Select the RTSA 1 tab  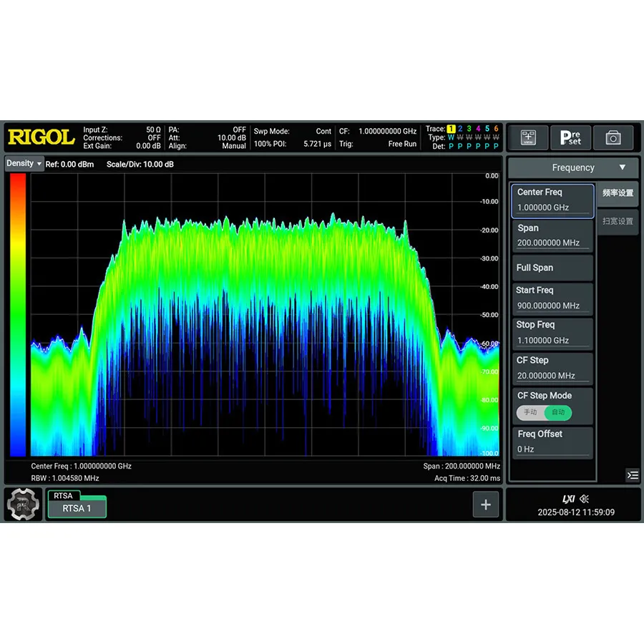point(77,508)
